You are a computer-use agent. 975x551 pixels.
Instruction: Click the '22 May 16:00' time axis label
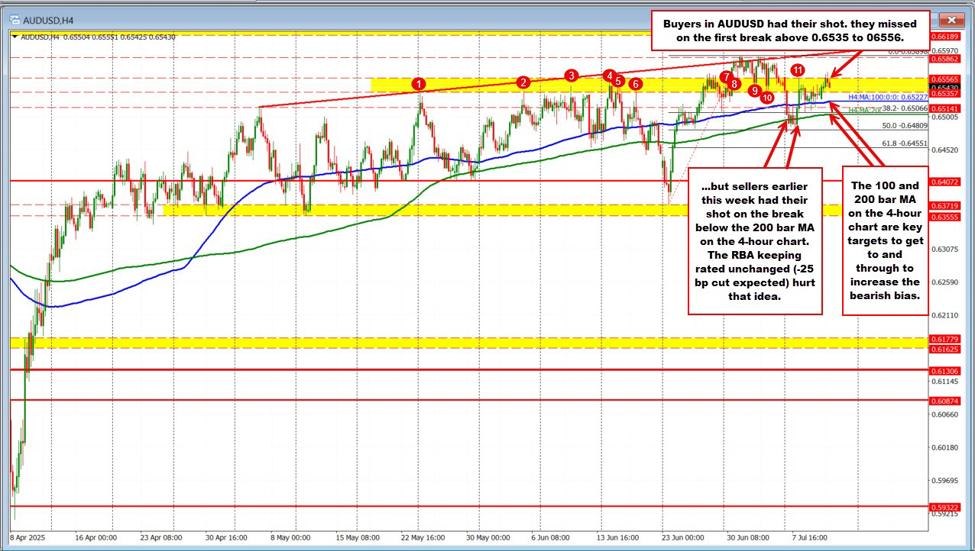coord(423,537)
